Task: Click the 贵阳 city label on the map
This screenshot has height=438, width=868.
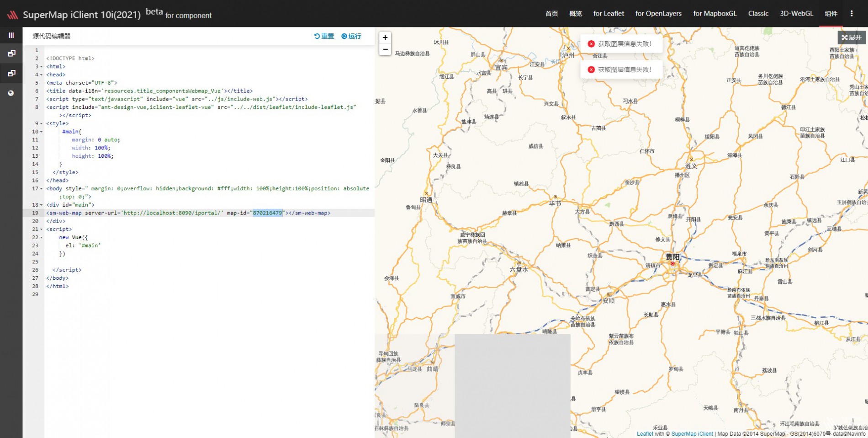Action: pos(672,257)
